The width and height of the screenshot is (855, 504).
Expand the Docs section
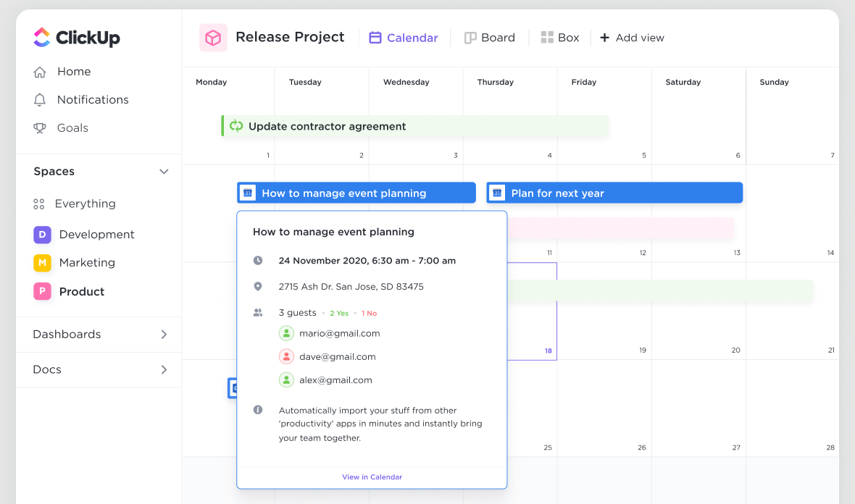click(x=164, y=370)
